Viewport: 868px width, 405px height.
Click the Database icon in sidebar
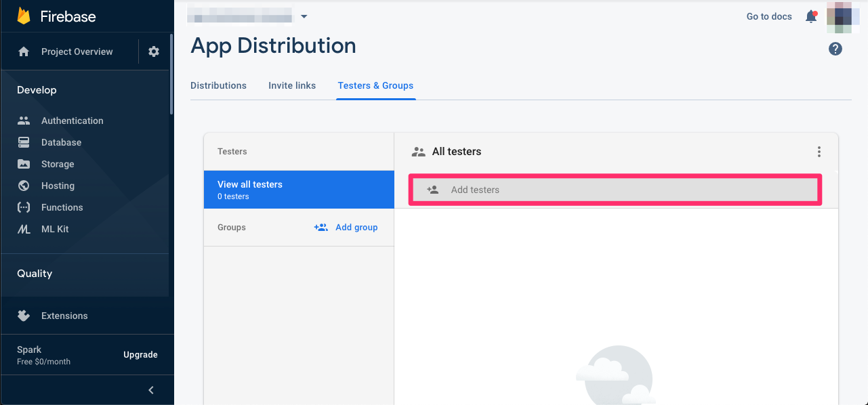coord(24,142)
